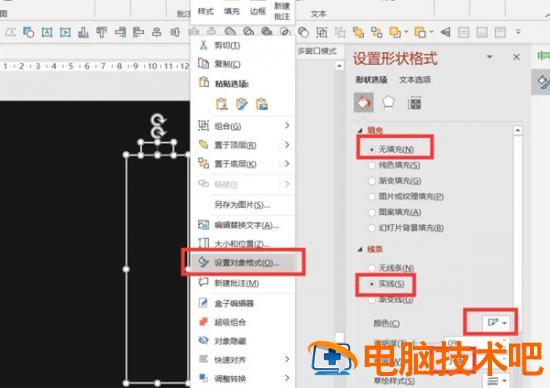Screen dimensions: 550x388
Task: Click the rotate handle above the shape
Action: pos(158,120)
